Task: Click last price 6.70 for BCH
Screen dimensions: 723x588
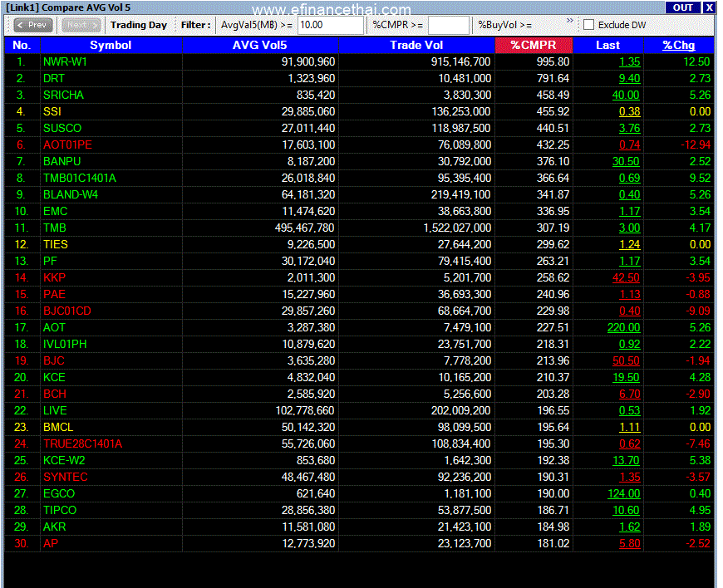Action: click(x=629, y=394)
